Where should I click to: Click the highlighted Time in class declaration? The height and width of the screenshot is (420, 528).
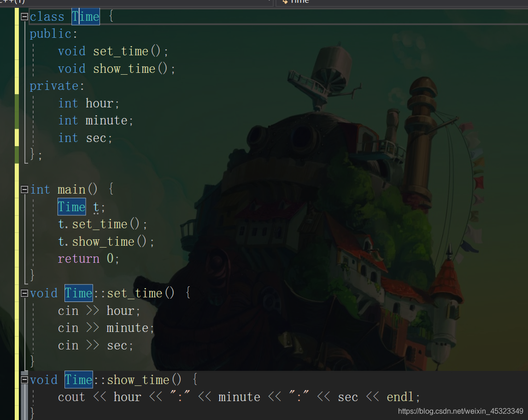click(86, 17)
